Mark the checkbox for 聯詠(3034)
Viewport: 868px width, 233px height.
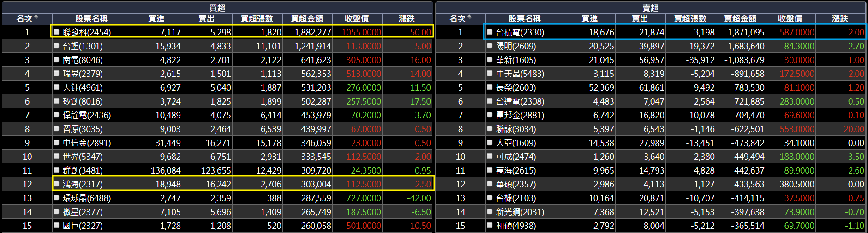point(490,128)
